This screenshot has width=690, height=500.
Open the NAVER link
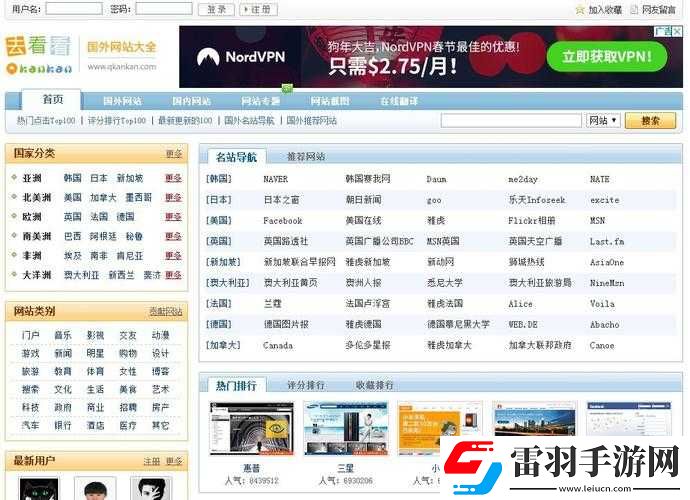(x=275, y=179)
